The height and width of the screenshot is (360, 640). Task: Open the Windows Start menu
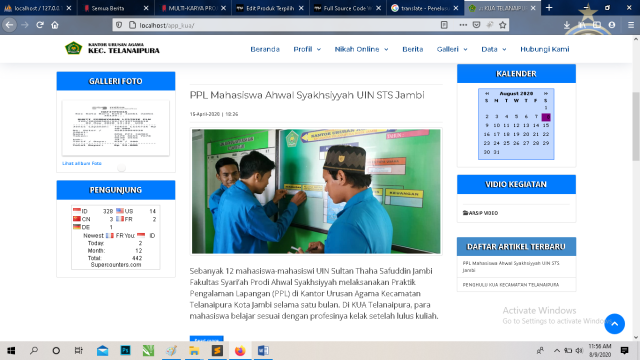pyautogui.click(x=11, y=351)
